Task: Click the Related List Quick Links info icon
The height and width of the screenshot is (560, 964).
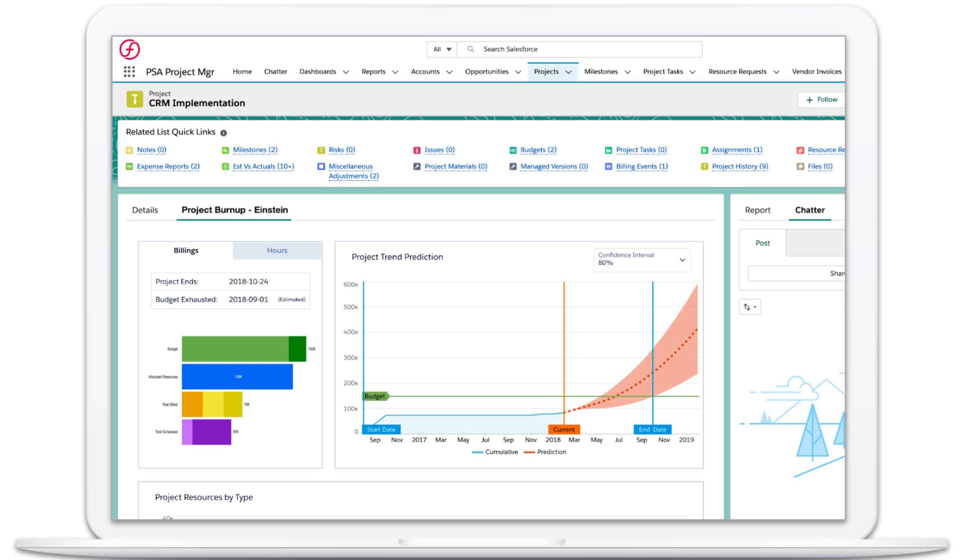Action: pyautogui.click(x=224, y=132)
